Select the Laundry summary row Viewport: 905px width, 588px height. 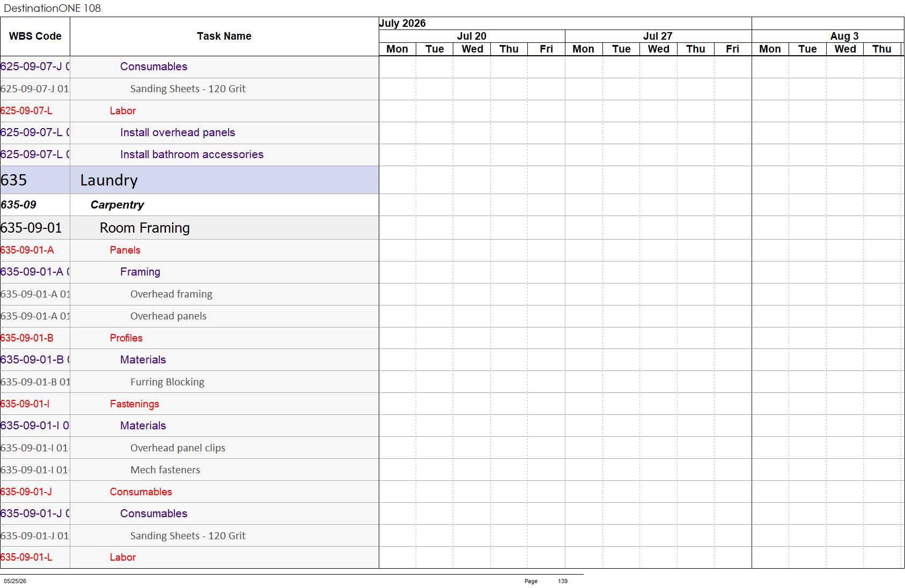[189, 180]
